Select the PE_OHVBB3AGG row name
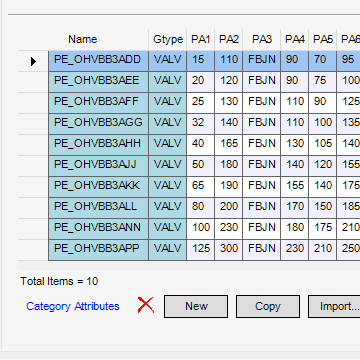The width and height of the screenshot is (360, 360). coord(99,124)
